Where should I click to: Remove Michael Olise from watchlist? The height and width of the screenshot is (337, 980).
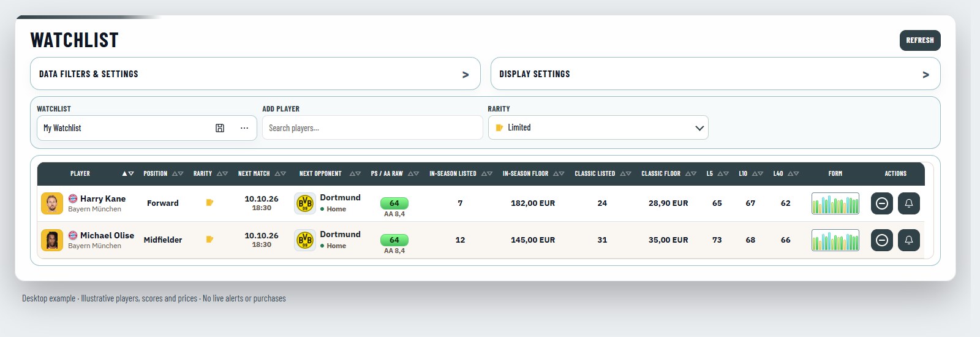882,240
